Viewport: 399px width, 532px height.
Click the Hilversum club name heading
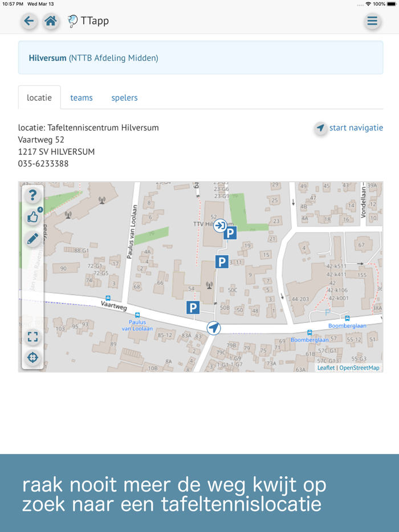[47, 58]
